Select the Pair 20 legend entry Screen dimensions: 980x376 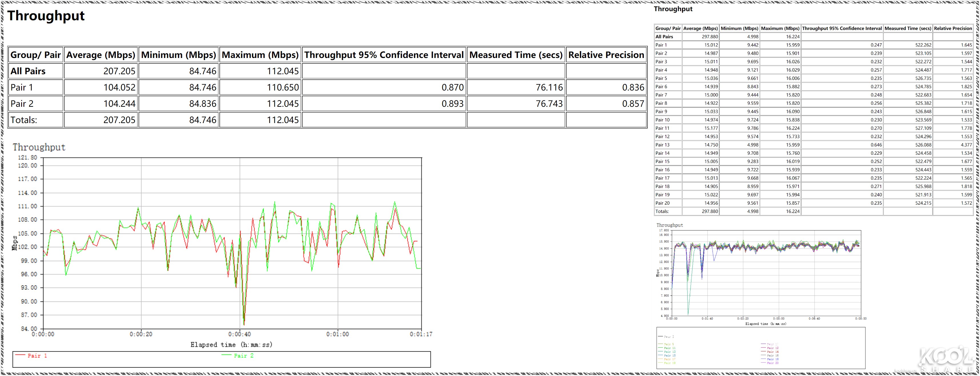pos(773,363)
